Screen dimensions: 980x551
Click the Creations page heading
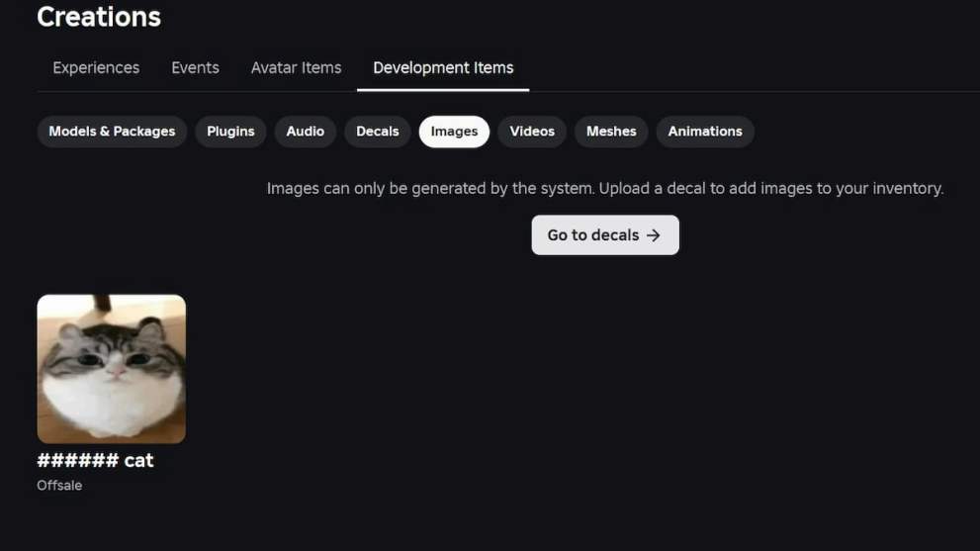[99, 17]
